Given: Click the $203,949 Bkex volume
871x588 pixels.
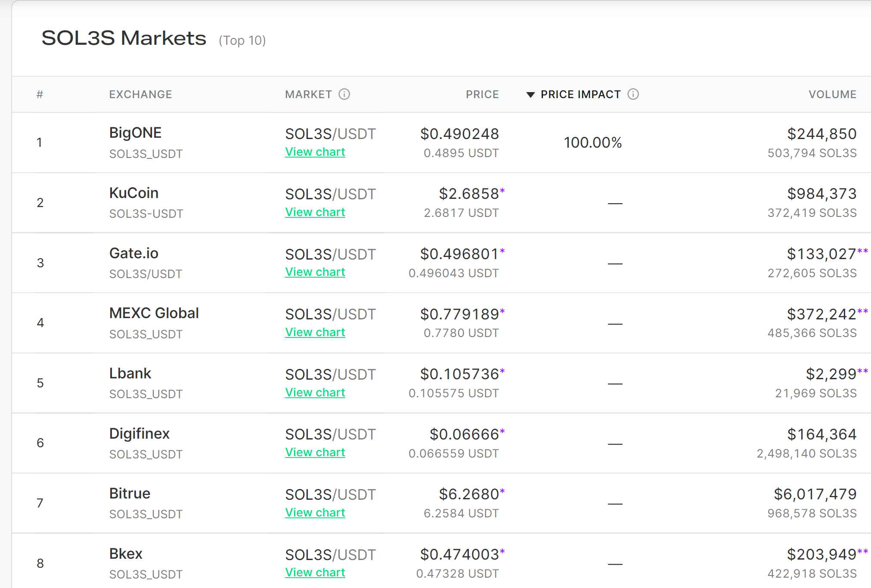Looking at the screenshot, I should (821, 554).
